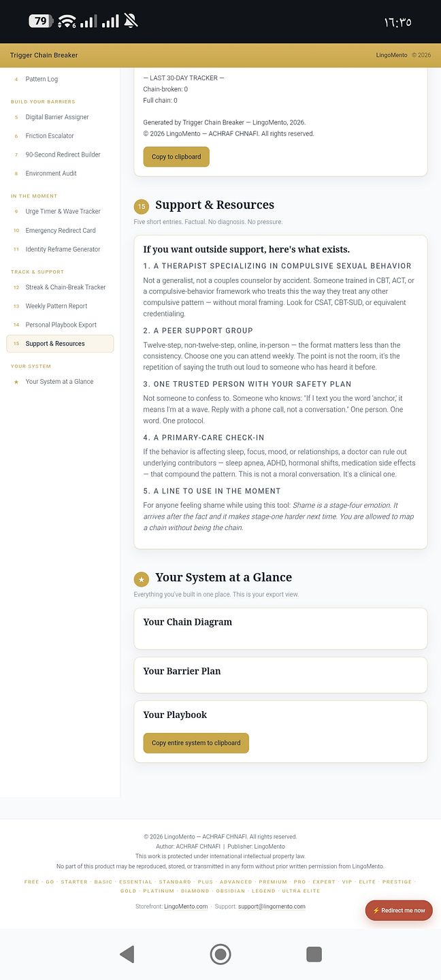Tap the battery indicator showing 79
This screenshot has width=441, height=980.
(41, 21)
